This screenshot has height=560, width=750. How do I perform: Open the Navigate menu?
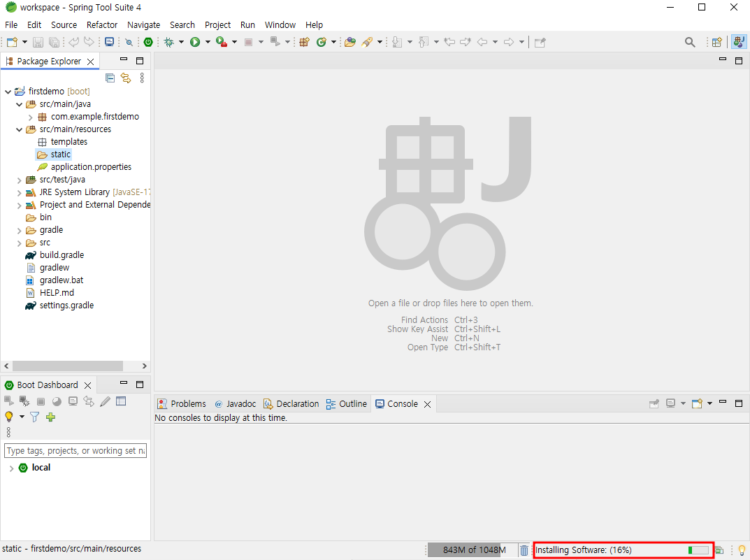coord(143,25)
